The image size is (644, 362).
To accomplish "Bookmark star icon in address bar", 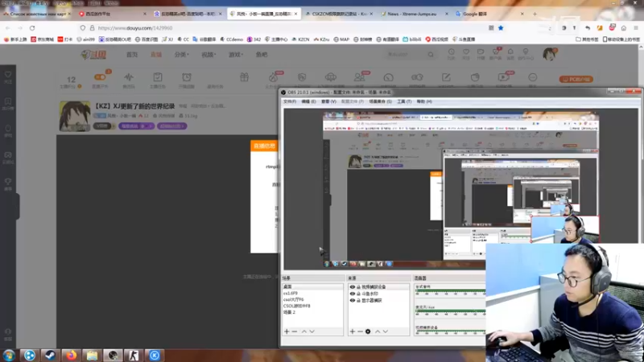I will coord(501,28).
